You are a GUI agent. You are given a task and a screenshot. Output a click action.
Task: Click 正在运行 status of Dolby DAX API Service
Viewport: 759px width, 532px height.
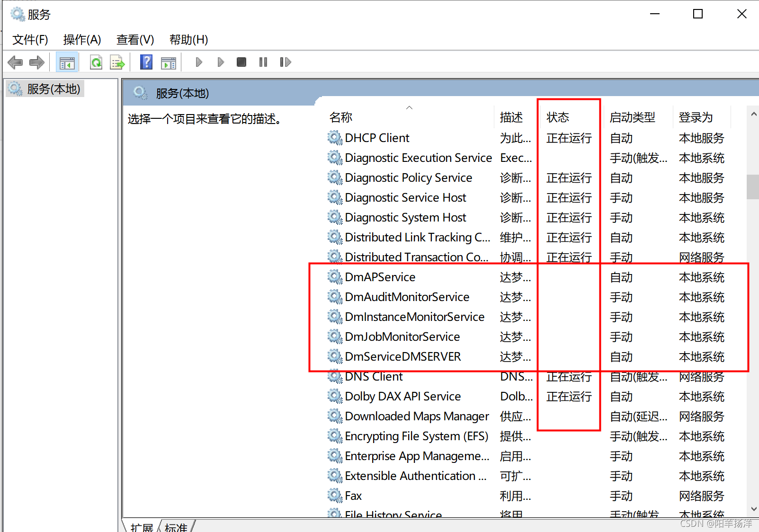point(569,397)
